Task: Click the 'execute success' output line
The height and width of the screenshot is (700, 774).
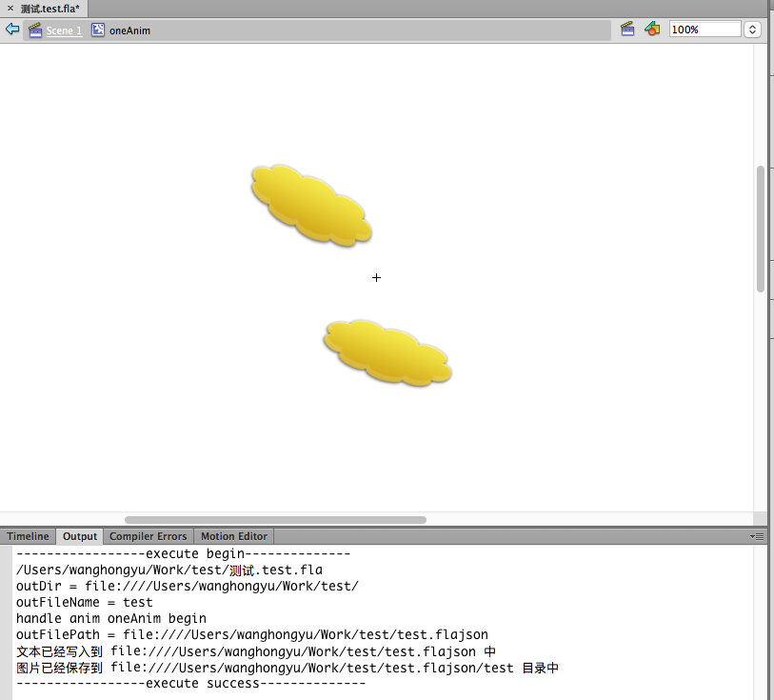Action: pos(190,684)
